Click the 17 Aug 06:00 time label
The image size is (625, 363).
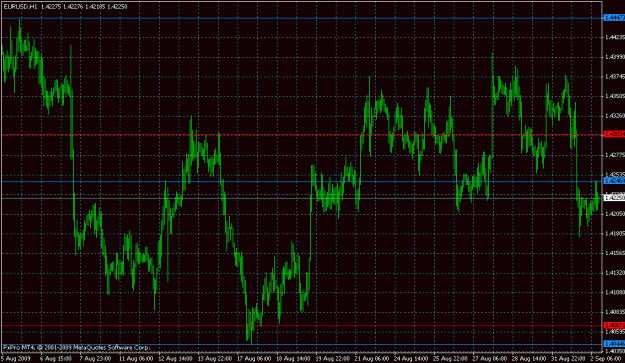click(x=254, y=359)
